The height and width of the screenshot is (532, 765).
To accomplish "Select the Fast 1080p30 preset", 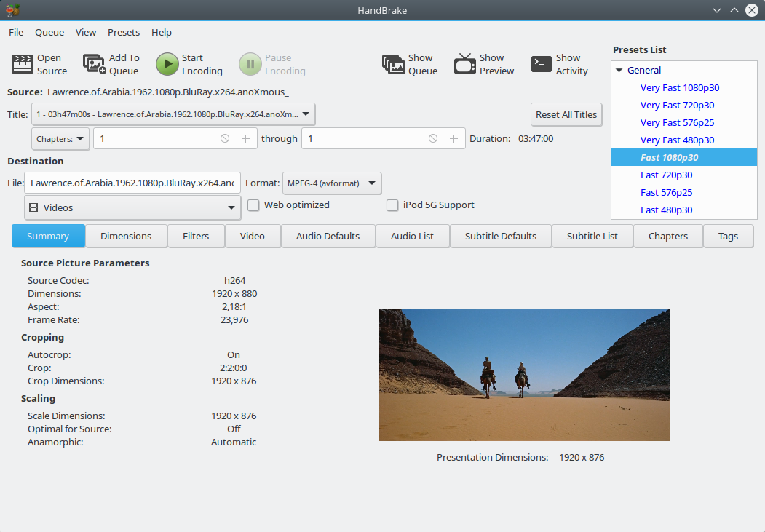I will click(684, 157).
